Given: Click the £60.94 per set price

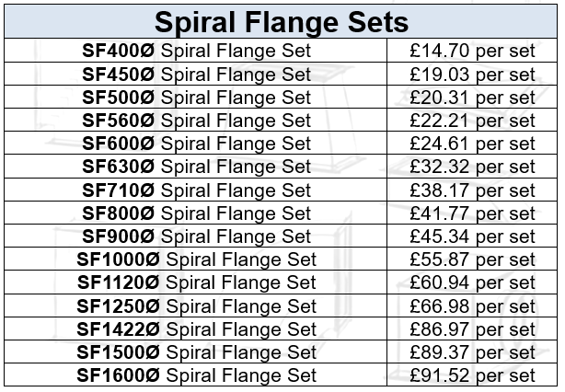Looking at the screenshot, I should point(472,282).
